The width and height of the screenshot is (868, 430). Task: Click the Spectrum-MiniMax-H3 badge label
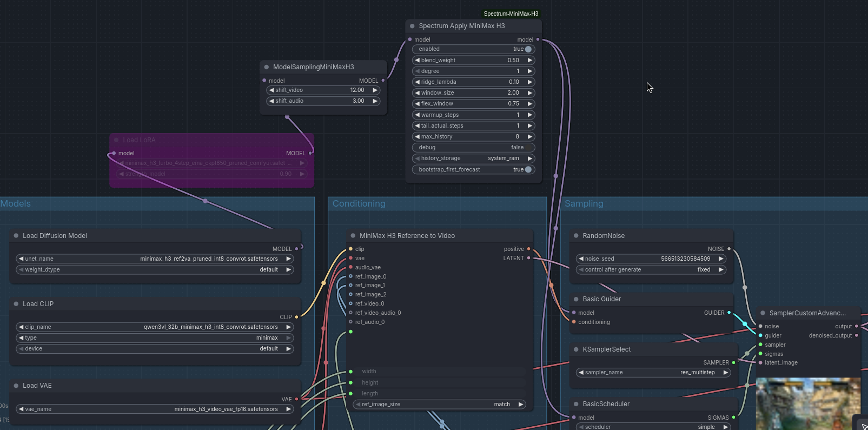(511, 14)
